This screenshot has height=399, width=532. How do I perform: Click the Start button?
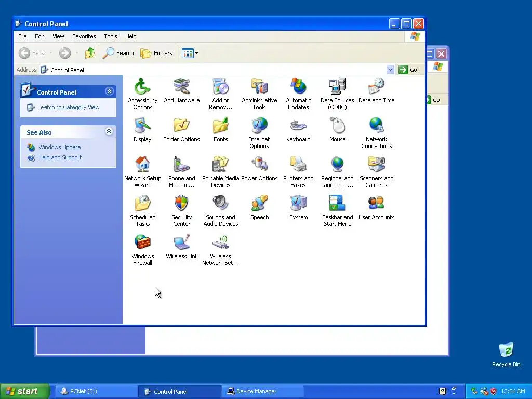[x=24, y=391]
